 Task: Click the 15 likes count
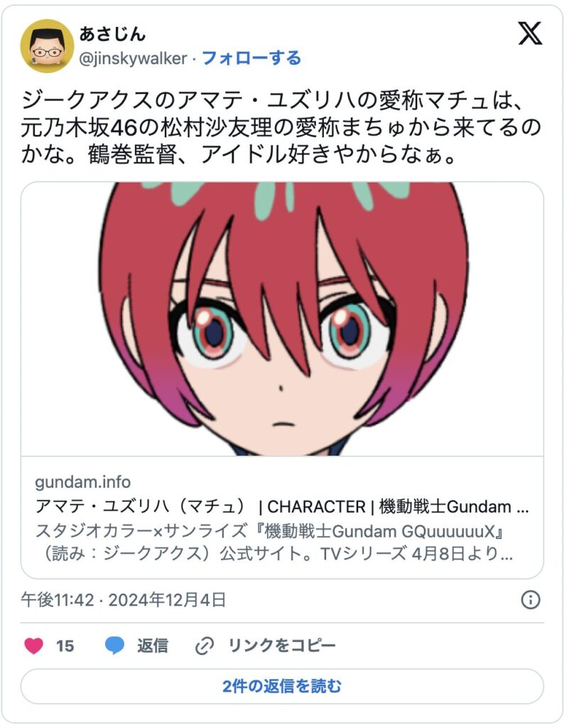[65, 646]
